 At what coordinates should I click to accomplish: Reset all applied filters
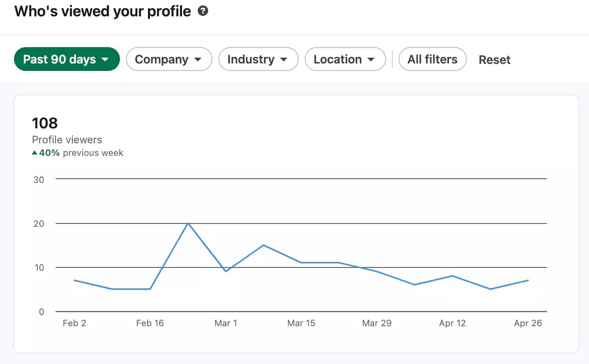click(494, 59)
